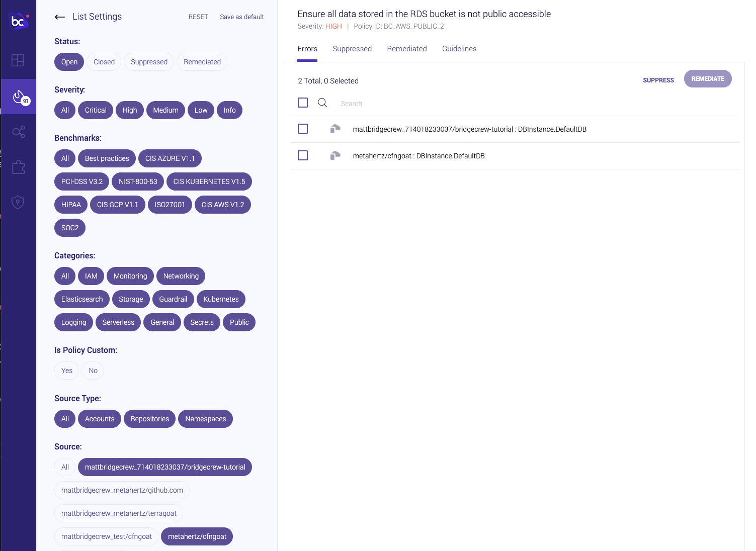756x551 pixels.
Task: Toggle the metahertz/cfngoat source chip
Action: tap(197, 536)
